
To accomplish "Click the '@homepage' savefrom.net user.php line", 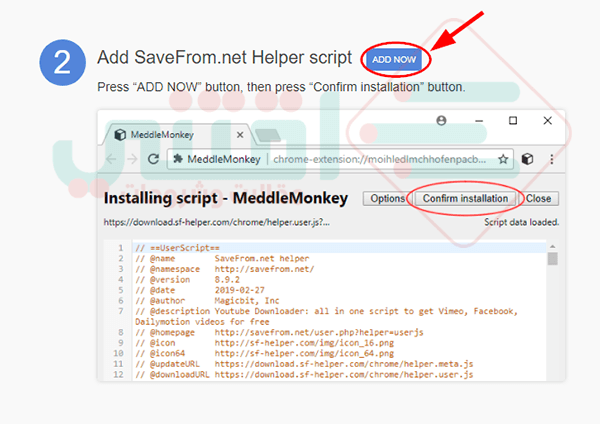I will (x=279, y=333).
